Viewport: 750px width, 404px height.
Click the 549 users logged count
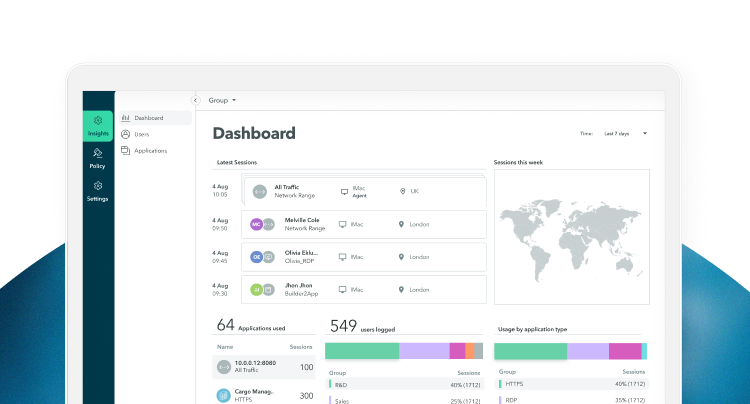(x=343, y=326)
